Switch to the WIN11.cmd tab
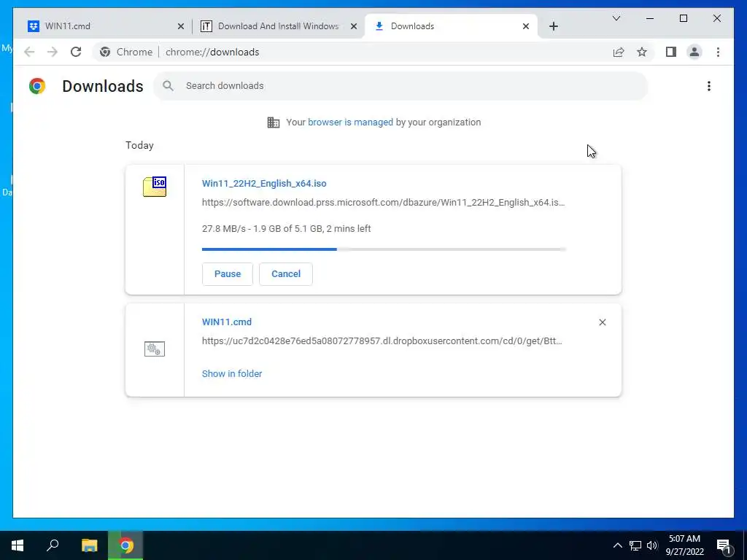The image size is (747, 560). [x=102, y=26]
